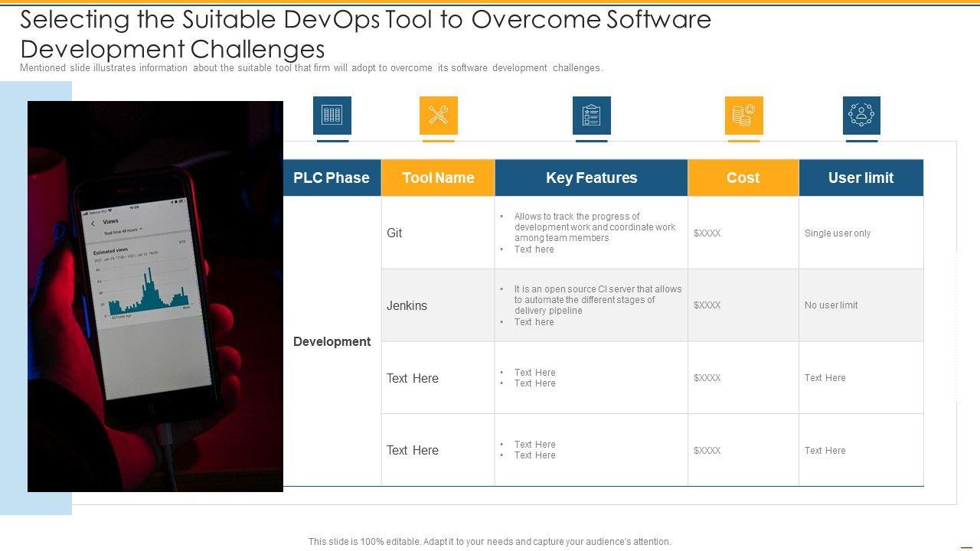Click the Tool Name column header

(438, 178)
